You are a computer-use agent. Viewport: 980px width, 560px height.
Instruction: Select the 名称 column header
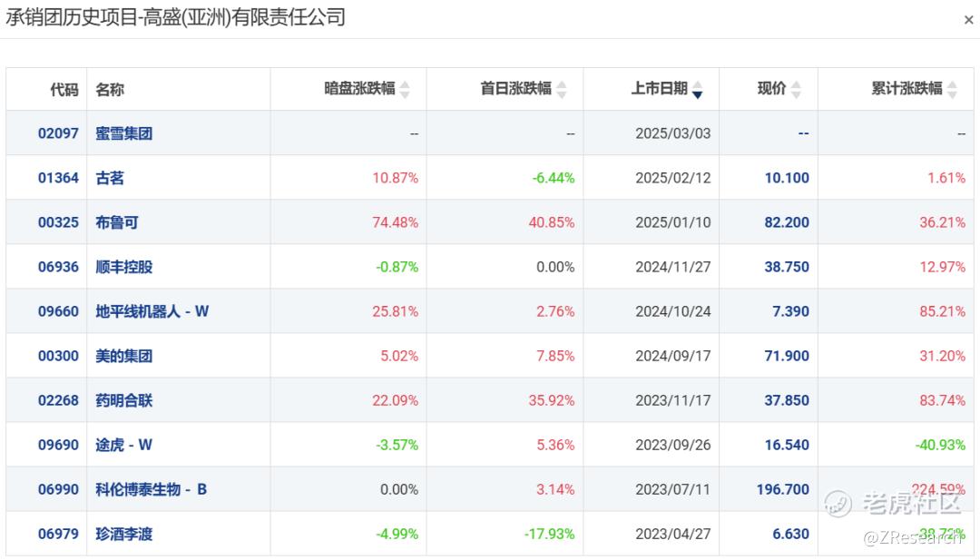click(x=110, y=89)
